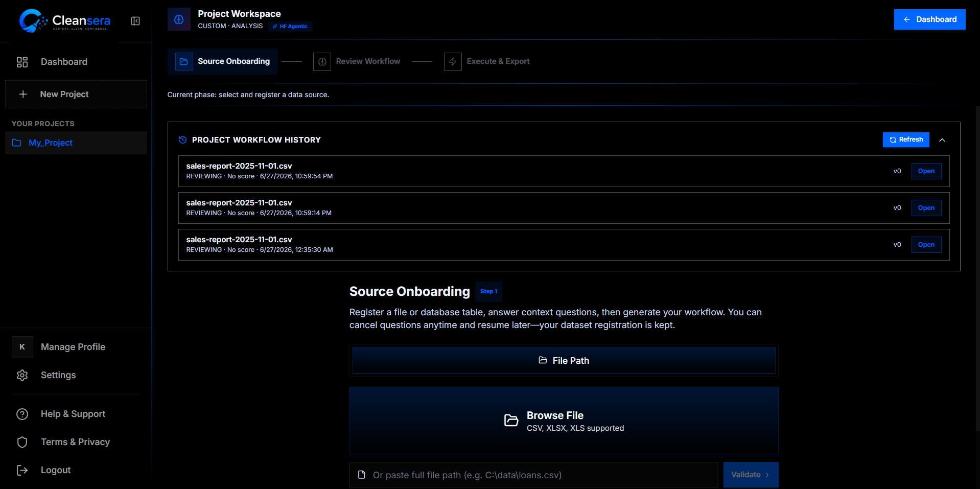Click the plus icon for New Project
Screen dimensions: 980x489
point(23,94)
